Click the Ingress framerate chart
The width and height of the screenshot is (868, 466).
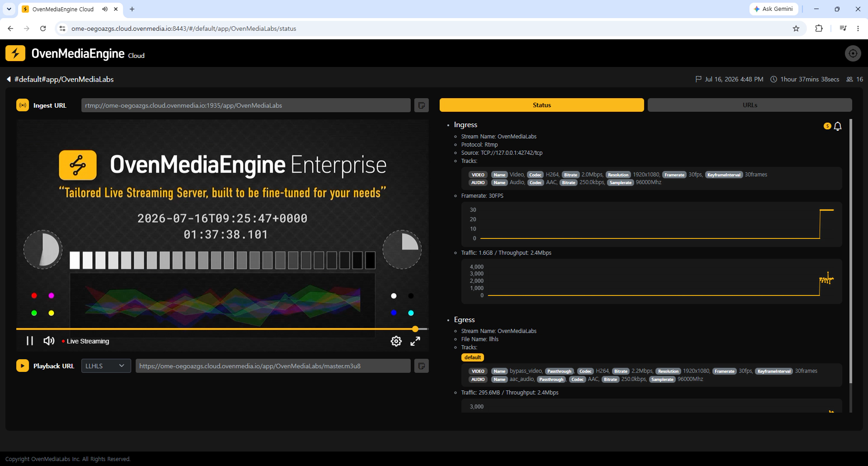click(651, 224)
